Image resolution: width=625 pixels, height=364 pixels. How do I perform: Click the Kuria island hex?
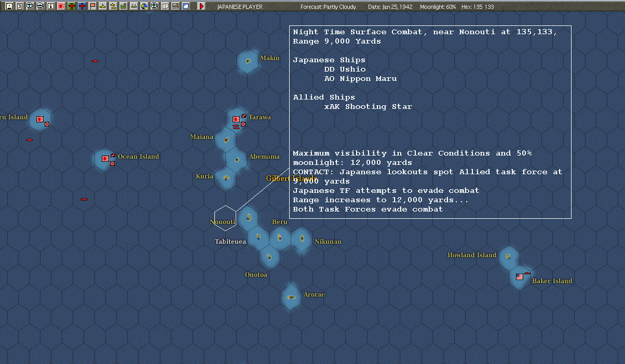pyautogui.click(x=226, y=178)
